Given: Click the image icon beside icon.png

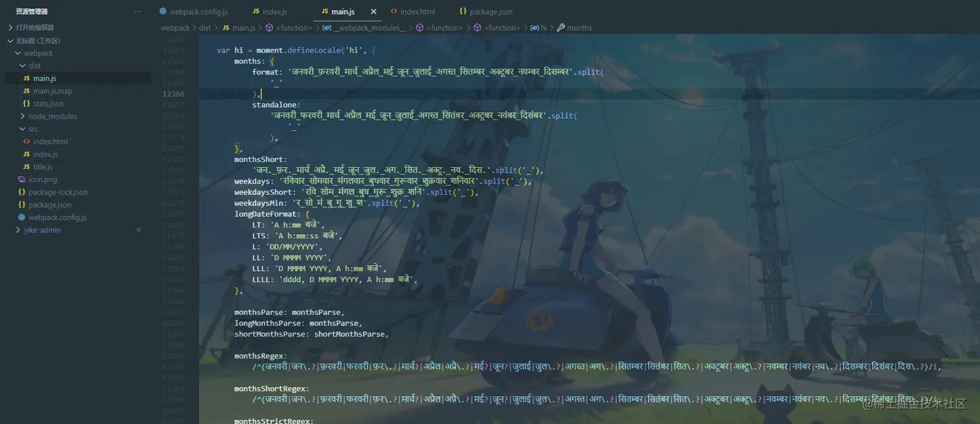Looking at the screenshot, I should click(x=22, y=180).
